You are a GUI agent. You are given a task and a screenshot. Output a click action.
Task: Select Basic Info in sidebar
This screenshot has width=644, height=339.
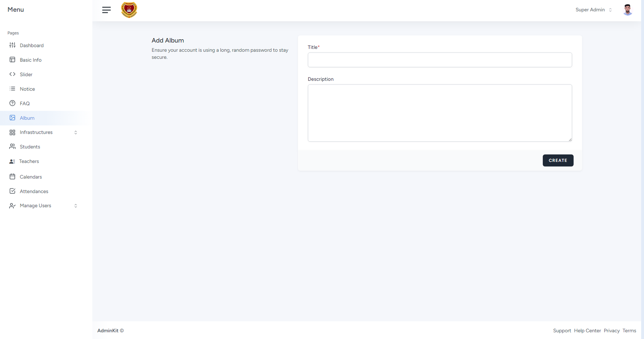pyautogui.click(x=30, y=60)
